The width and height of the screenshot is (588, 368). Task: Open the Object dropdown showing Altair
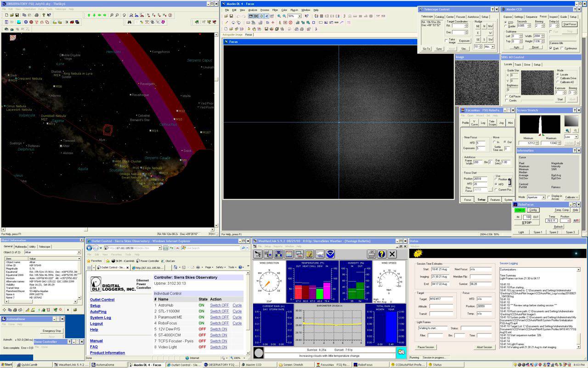(x=79, y=253)
